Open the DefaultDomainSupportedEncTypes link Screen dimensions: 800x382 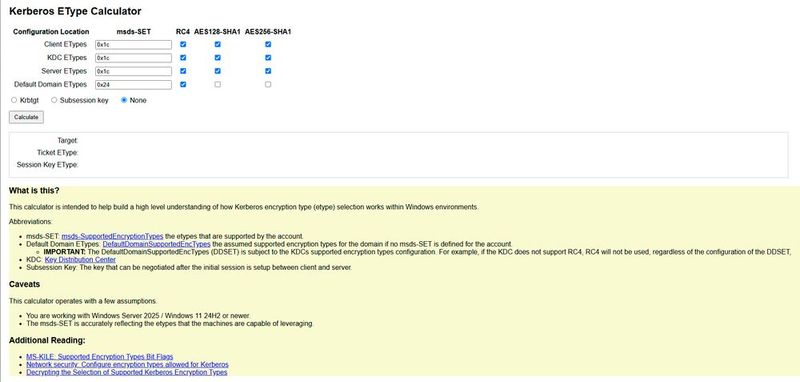coord(157,244)
